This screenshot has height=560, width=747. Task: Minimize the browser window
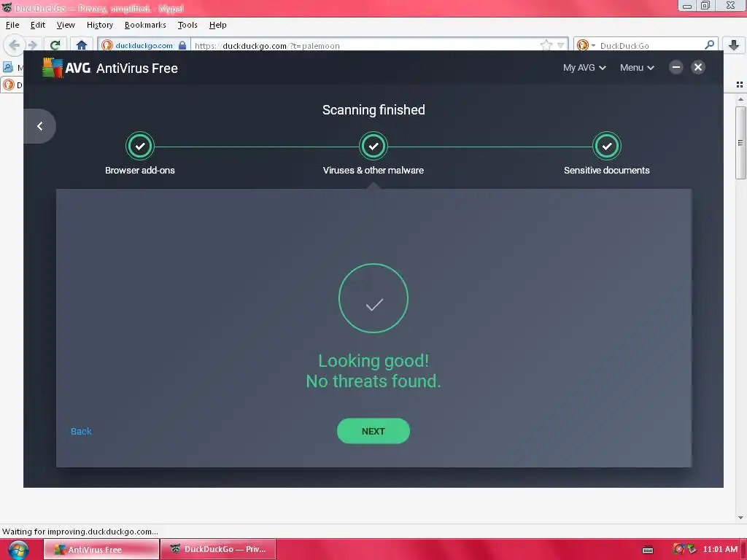[x=687, y=5]
